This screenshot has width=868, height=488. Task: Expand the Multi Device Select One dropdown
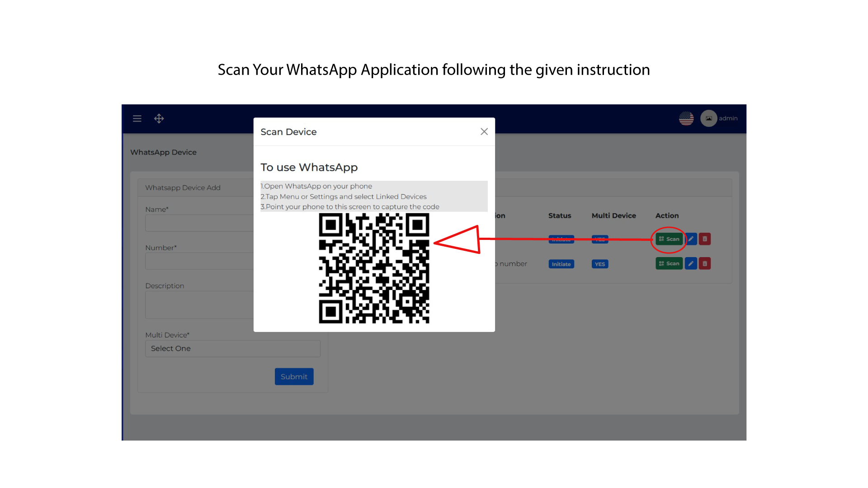233,348
